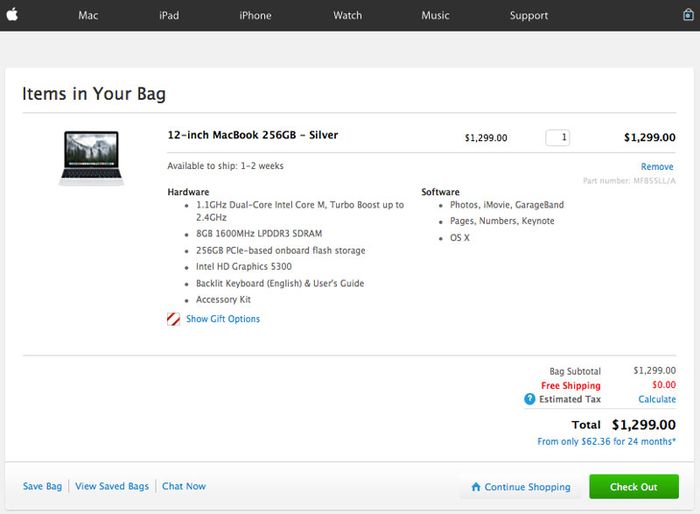Viewport: 700px width, 514px height.
Task: Click the 8GB 1600MHz LPDDR3 SDRAM line
Action: [259, 234]
